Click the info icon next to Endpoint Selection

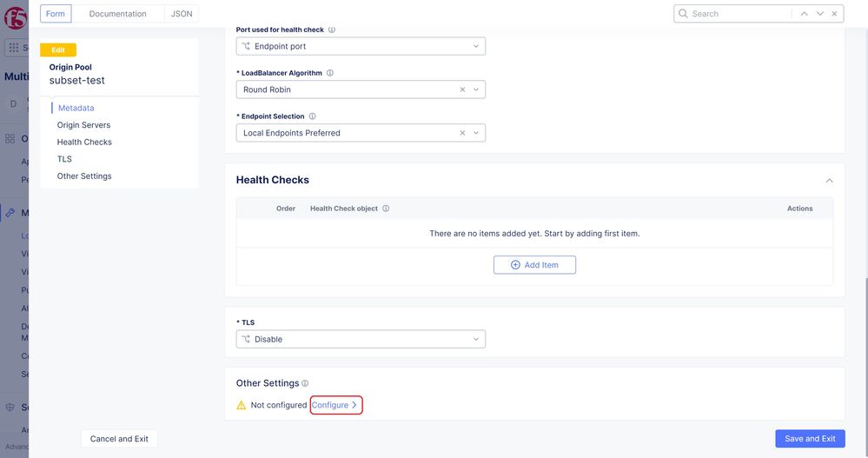point(313,116)
